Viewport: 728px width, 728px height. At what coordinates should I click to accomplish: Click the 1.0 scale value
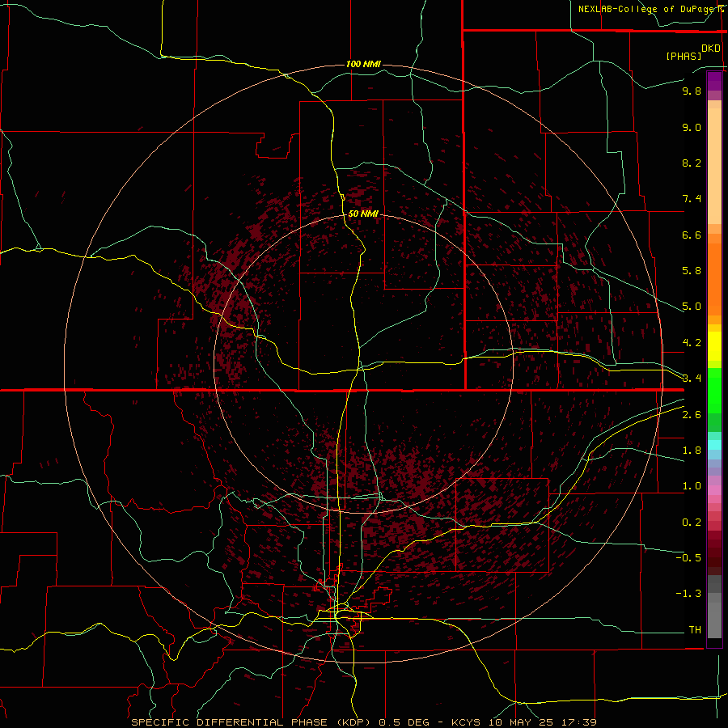tap(692, 486)
